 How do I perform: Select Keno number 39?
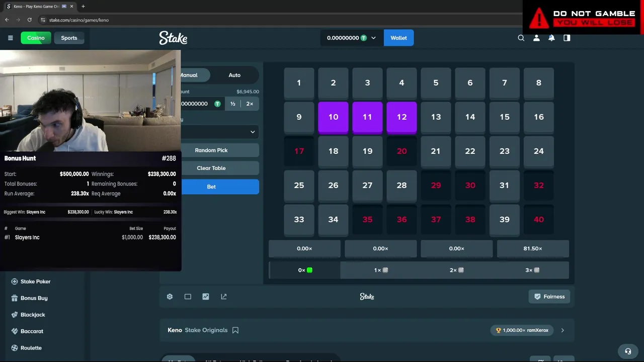point(504,220)
